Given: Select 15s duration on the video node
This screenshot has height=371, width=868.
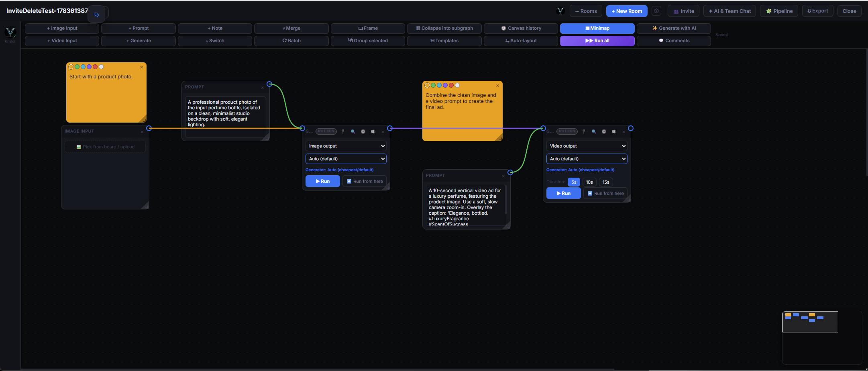Looking at the screenshot, I should [x=606, y=182].
